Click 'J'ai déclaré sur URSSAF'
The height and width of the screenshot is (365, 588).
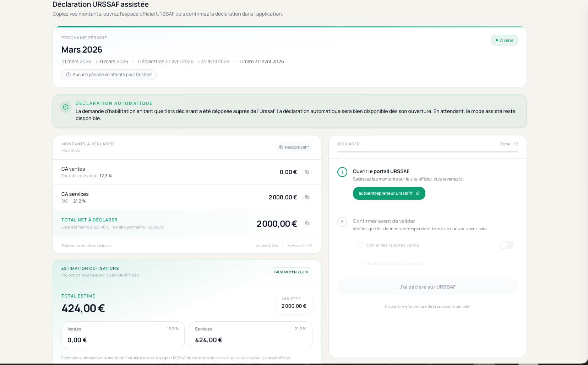coord(427,287)
